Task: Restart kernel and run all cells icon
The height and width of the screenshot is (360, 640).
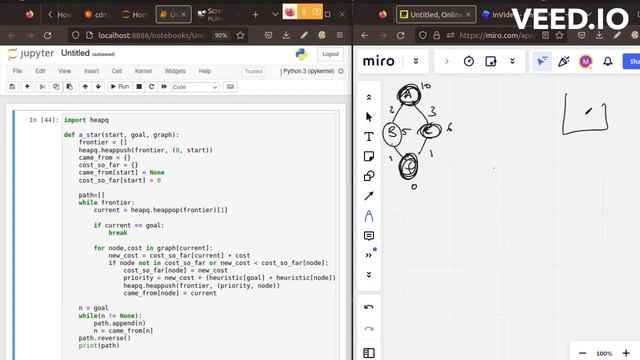Action: (164, 87)
